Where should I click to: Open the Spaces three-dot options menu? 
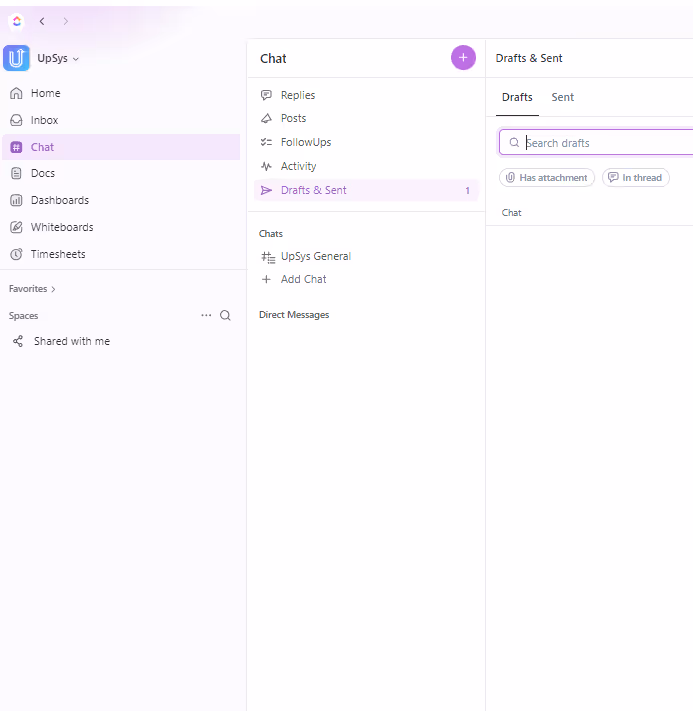[x=206, y=315]
